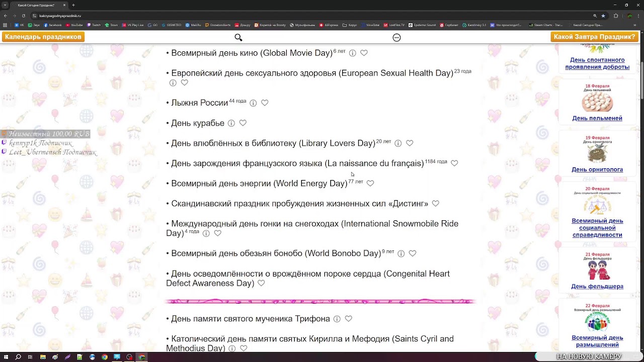Open the three-dots chat bubble menu icon

click(396, 38)
